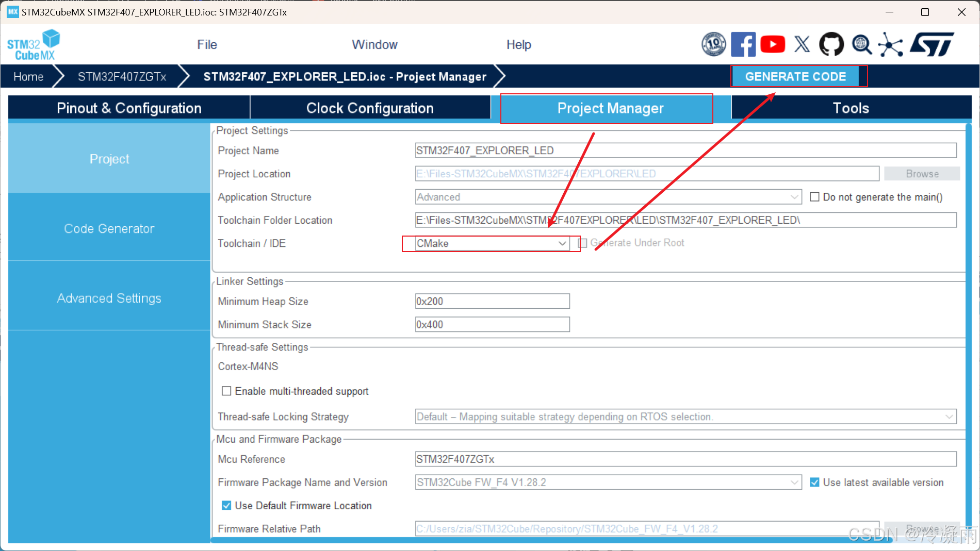
Task: Open the YouTube icon link
Action: (773, 44)
